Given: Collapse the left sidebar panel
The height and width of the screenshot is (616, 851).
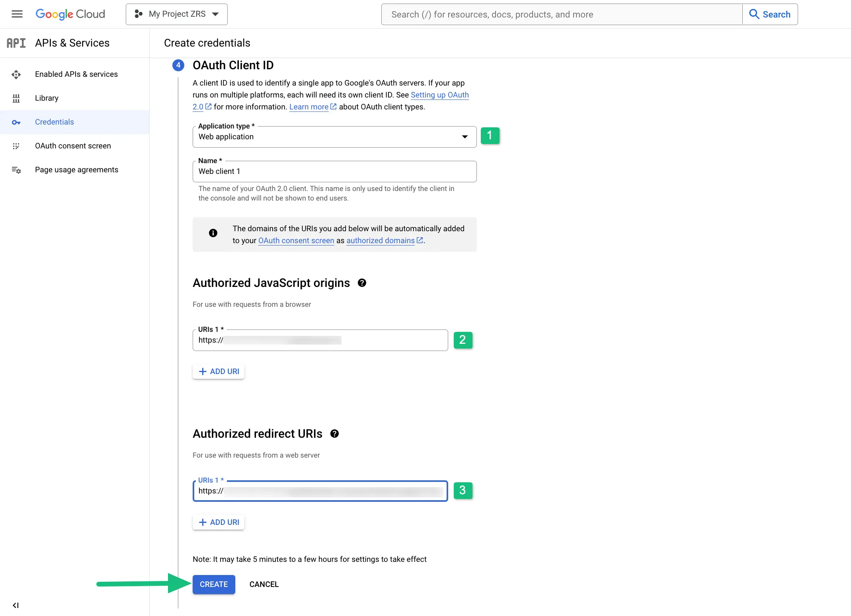Looking at the screenshot, I should (16, 605).
